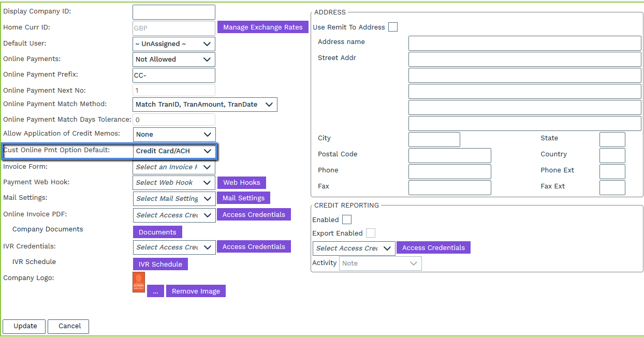The width and height of the screenshot is (644, 337).
Task: Click the Web Hooks button
Action: (242, 182)
